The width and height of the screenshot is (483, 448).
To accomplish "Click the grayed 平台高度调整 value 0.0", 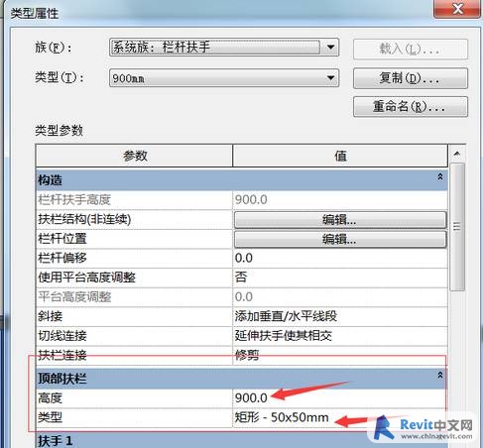I will pos(340,296).
